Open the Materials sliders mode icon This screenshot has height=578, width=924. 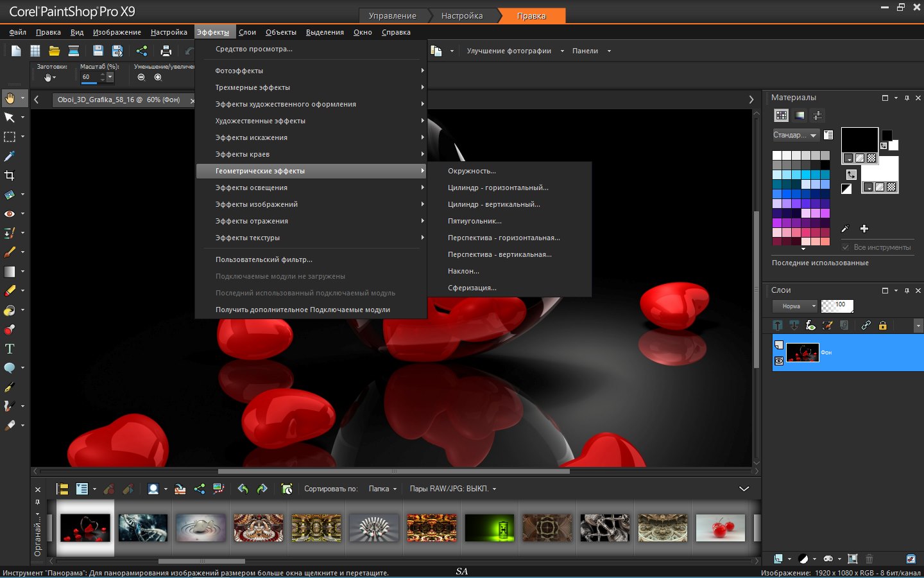click(x=817, y=116)
